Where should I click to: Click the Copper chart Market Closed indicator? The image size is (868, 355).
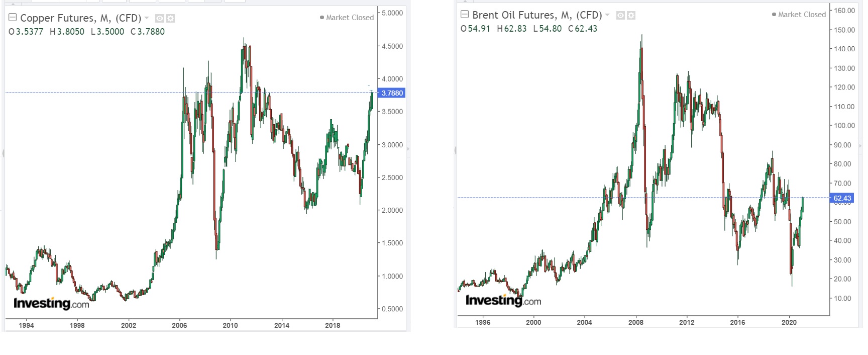point(347,18)
